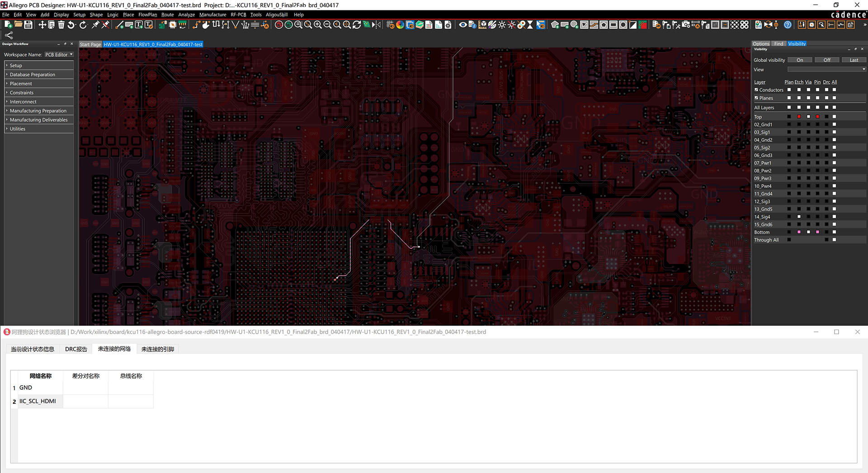Click the Copy tool icon
The height and width of the screenshot is (473, 868).
click(52, 24)
